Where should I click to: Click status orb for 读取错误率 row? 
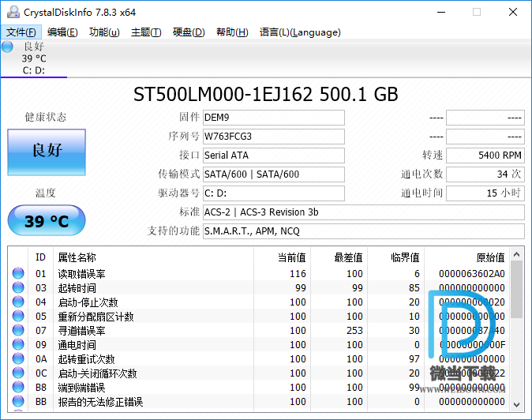pyautogui.click(x=18, y=273)
